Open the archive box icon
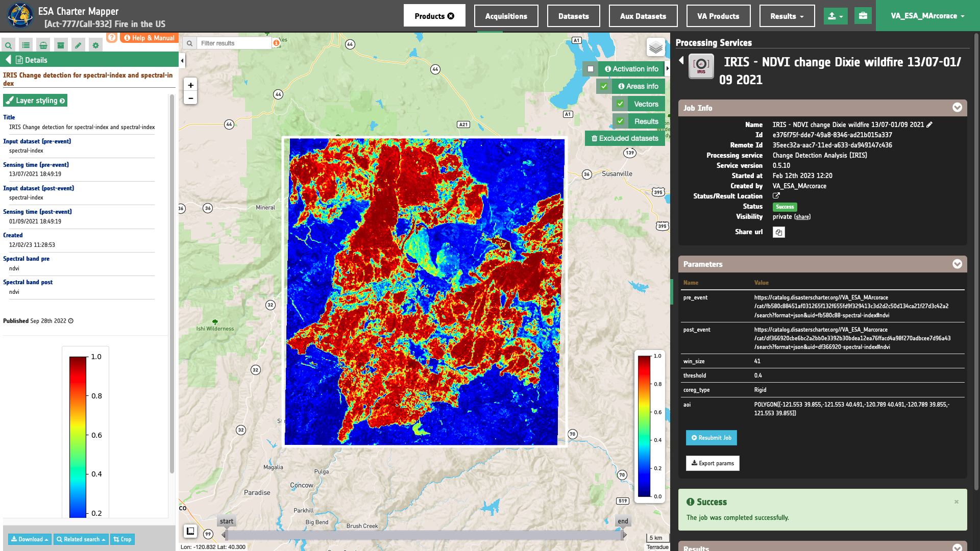The image size is (980, 551). tap(61, 45)
